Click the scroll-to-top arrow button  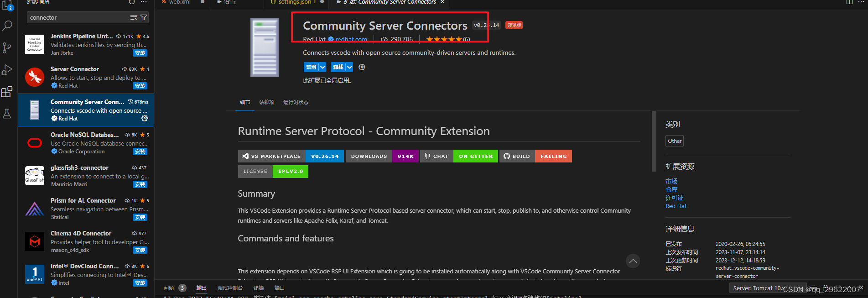(633, 261)
